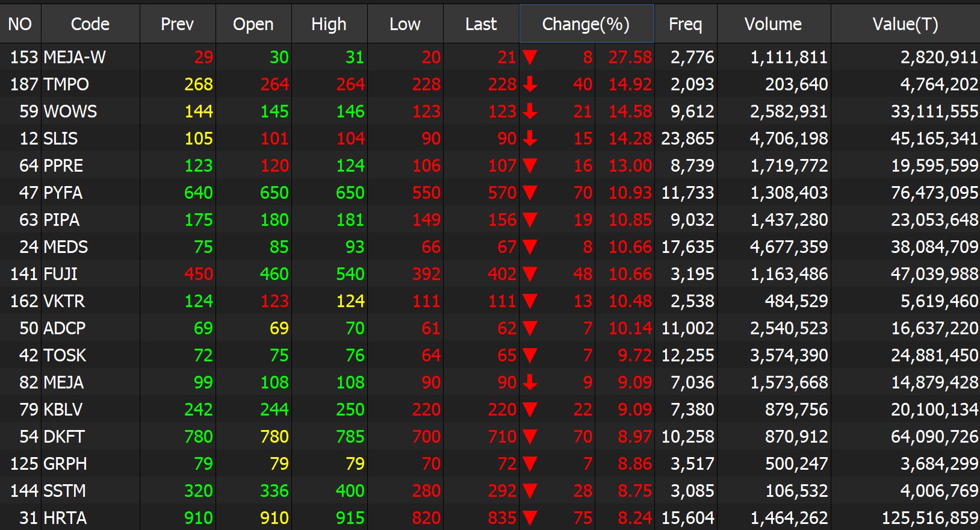Click the down triangle icon in ADCP row

(x=530, y=328)
